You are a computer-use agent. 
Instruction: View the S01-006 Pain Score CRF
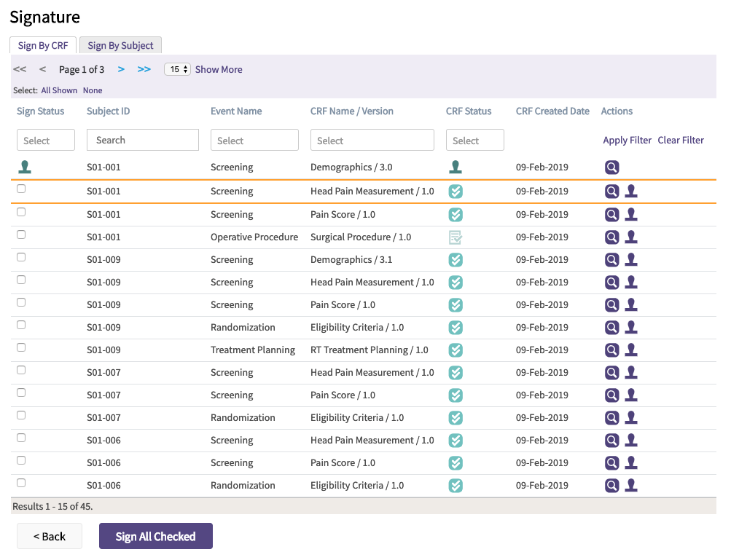point(611,463)
